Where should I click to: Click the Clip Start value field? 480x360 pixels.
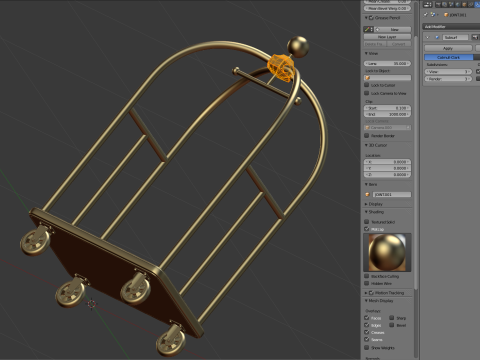[388, 108]
